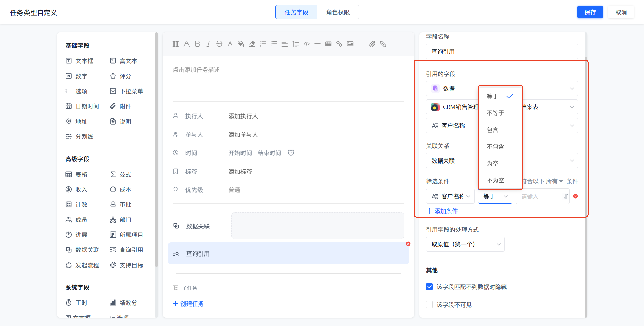Add the 发起流程 field

click(83, 265)
